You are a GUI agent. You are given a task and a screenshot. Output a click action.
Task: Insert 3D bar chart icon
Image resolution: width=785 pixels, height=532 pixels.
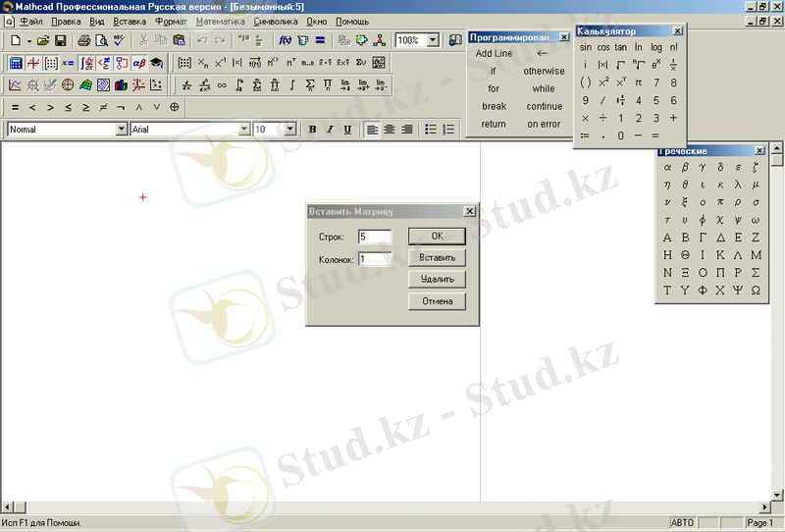[x=121, y=85]
